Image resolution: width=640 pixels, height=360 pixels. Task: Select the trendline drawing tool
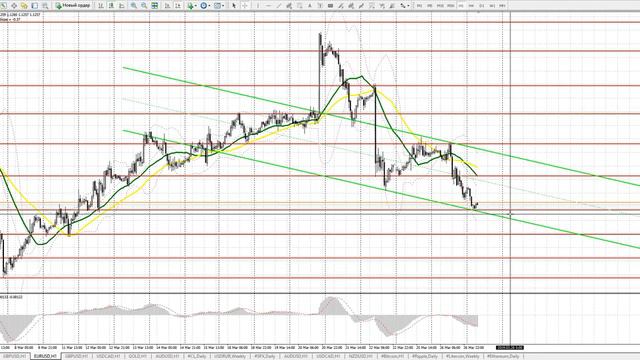point(279,6)
